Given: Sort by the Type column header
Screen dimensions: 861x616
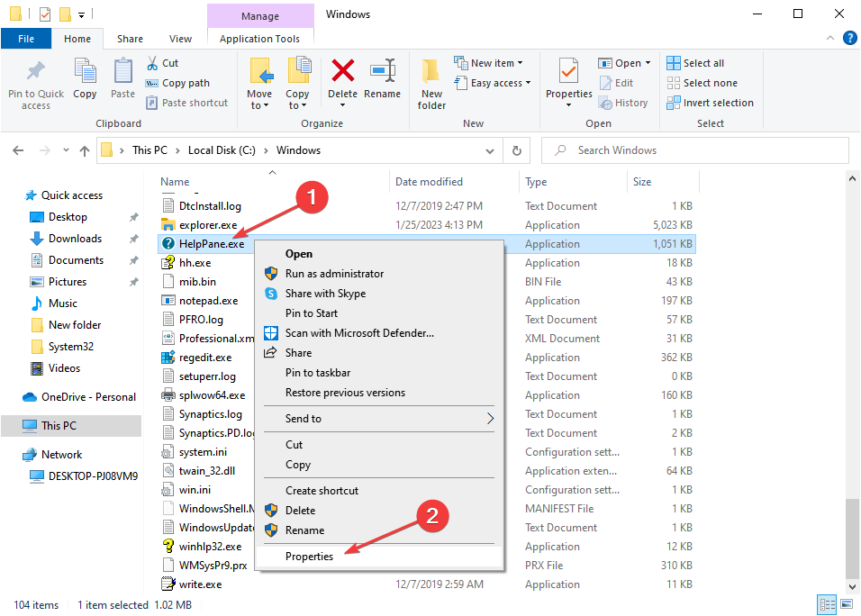Looking at the screenshot, I should pos(536,182).
